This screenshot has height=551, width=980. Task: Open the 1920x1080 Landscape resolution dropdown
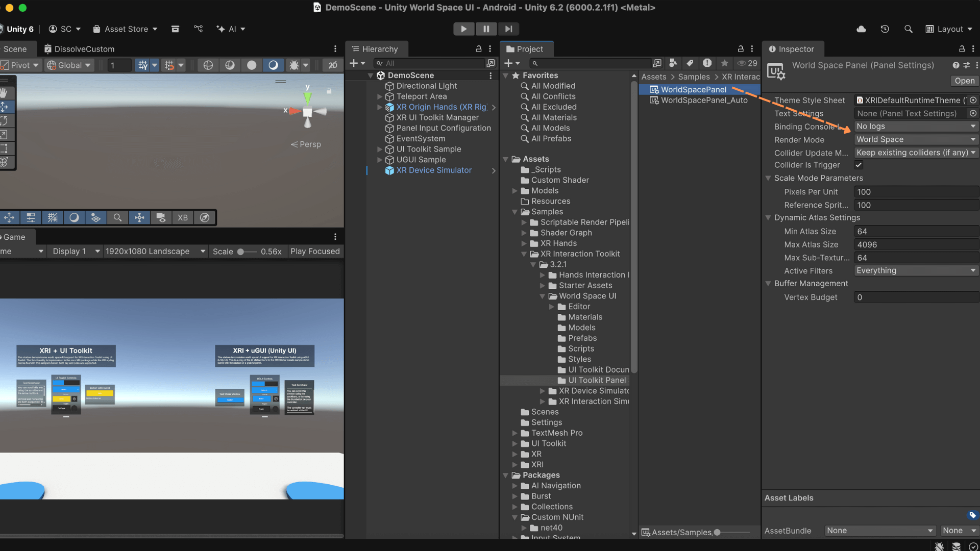pyautogui.click(x=155, y=251)
